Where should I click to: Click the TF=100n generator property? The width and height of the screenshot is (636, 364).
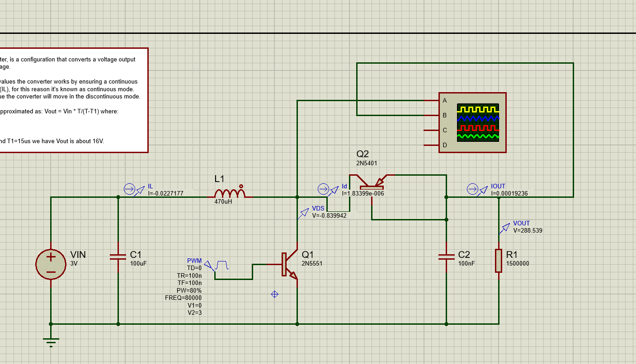click(190, 283)
